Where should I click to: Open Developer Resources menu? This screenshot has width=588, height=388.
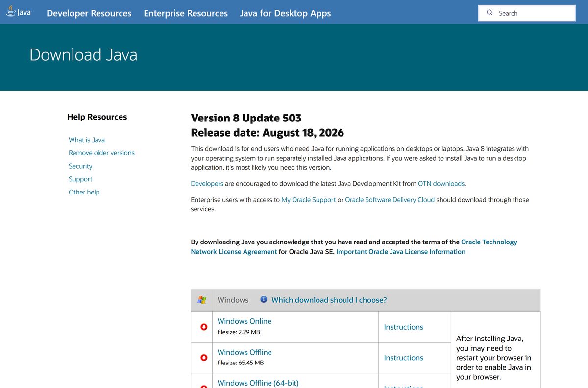coord(89,13)
